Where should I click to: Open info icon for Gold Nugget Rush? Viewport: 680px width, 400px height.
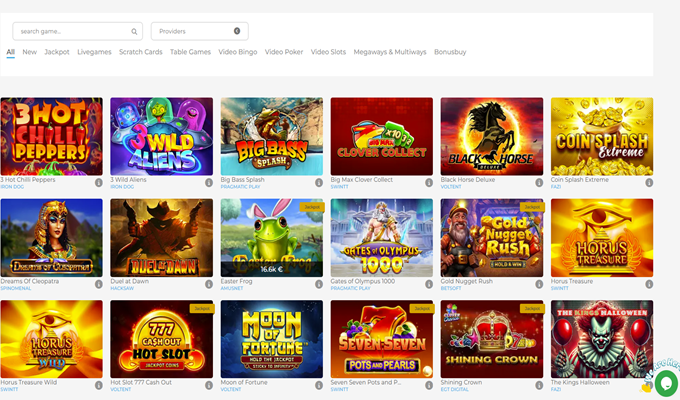click(x=538, y=284)
